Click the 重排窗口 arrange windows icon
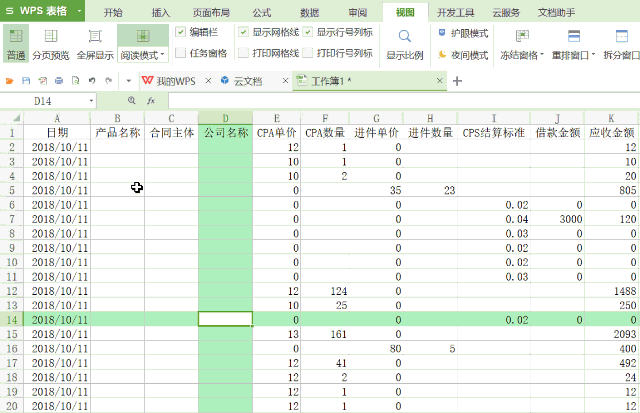Image resolution: width=640 pixels, height=413 pixels. pos(573,36)
